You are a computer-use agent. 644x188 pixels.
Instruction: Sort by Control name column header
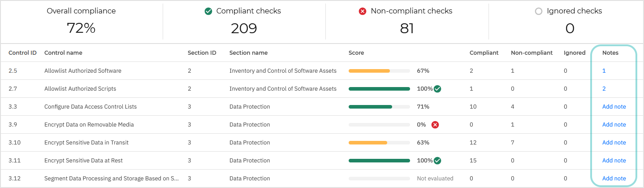pyautogui.click(x=63, y=53)
